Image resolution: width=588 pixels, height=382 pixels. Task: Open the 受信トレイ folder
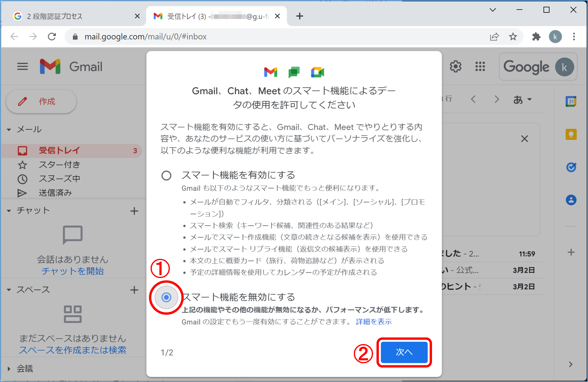pos(72,151)
